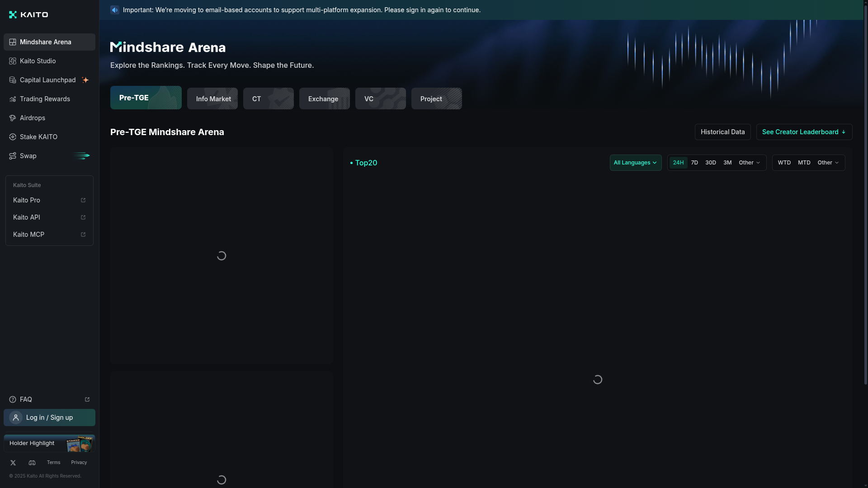
Task: Switch to the Pre-TGE tab
Action: click(x=146, y=98)
